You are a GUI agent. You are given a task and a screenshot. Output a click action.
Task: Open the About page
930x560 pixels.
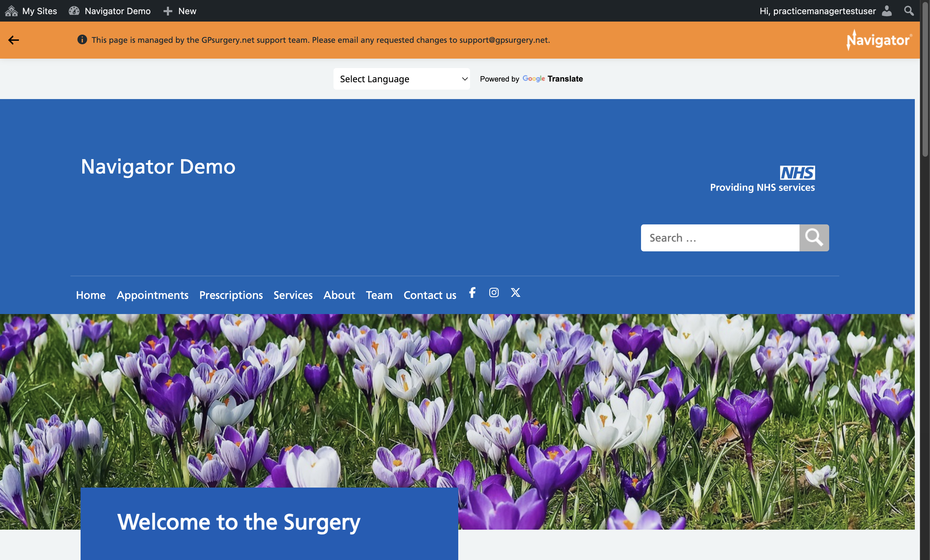(339, 295)
